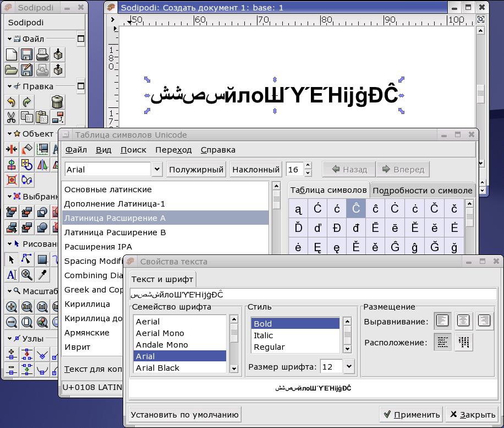504x428 pixels.
Task: Select the Text tool with A icon
Action: pyautogui.click(x=12, y=275)
